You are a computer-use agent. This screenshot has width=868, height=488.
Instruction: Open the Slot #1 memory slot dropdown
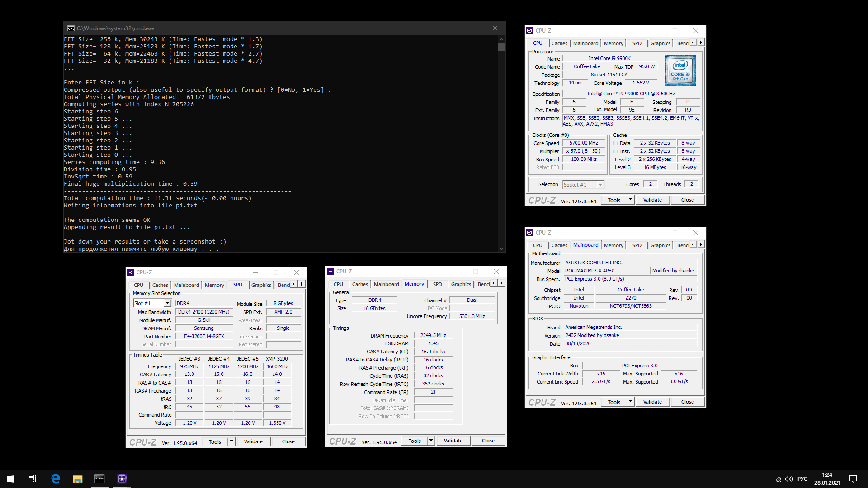(x=167, y=303)
